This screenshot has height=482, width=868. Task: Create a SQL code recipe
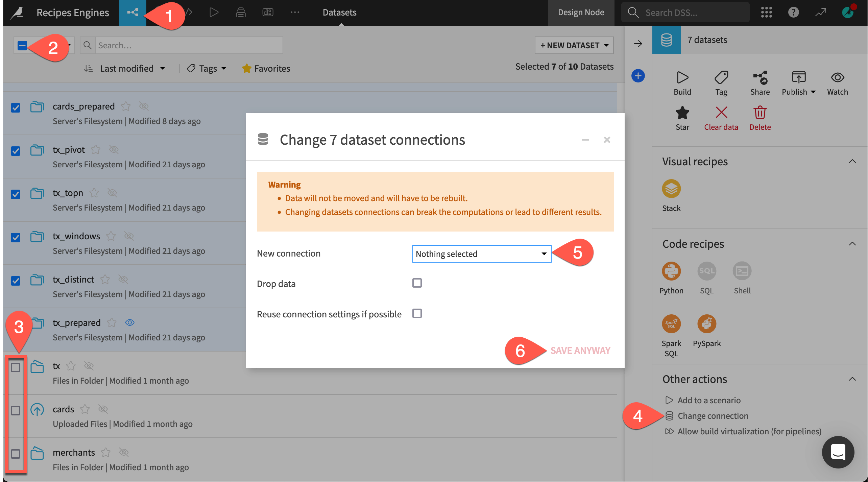706,271
